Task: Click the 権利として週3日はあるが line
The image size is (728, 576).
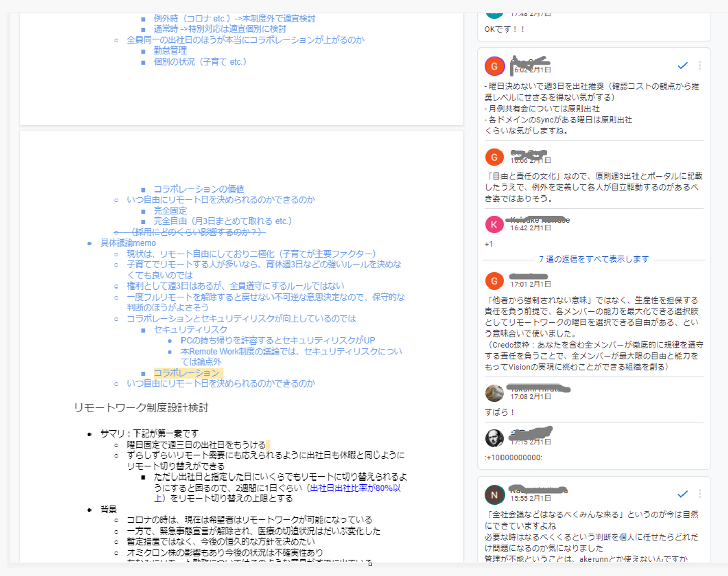Action: coord(236,286)
